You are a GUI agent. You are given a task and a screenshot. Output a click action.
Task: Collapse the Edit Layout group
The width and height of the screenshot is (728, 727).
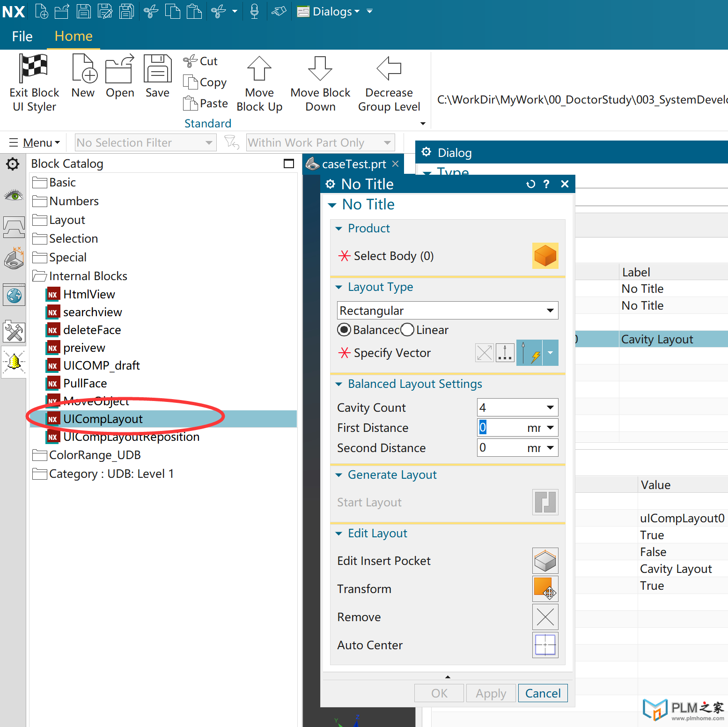(x=339, y=534)
